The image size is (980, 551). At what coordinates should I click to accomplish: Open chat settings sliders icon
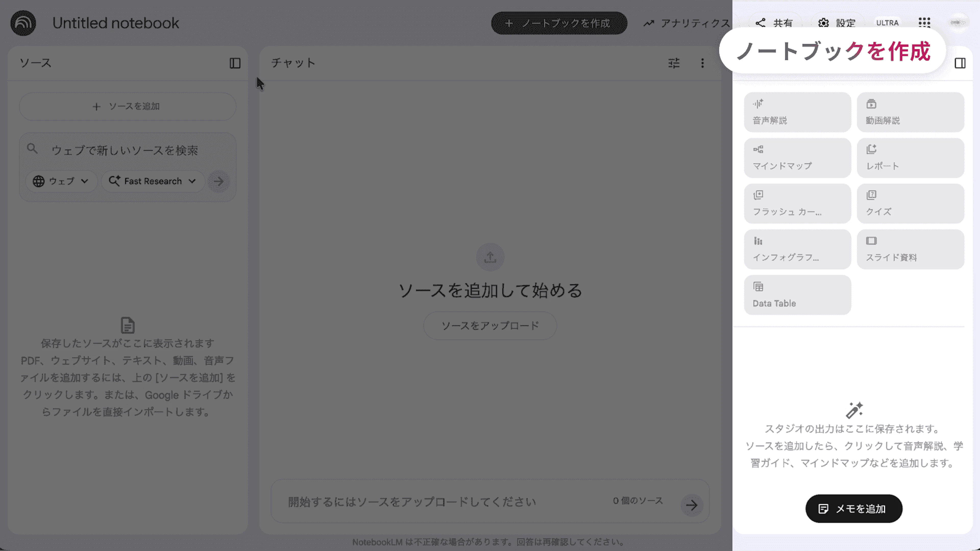(x=674, y=63)
